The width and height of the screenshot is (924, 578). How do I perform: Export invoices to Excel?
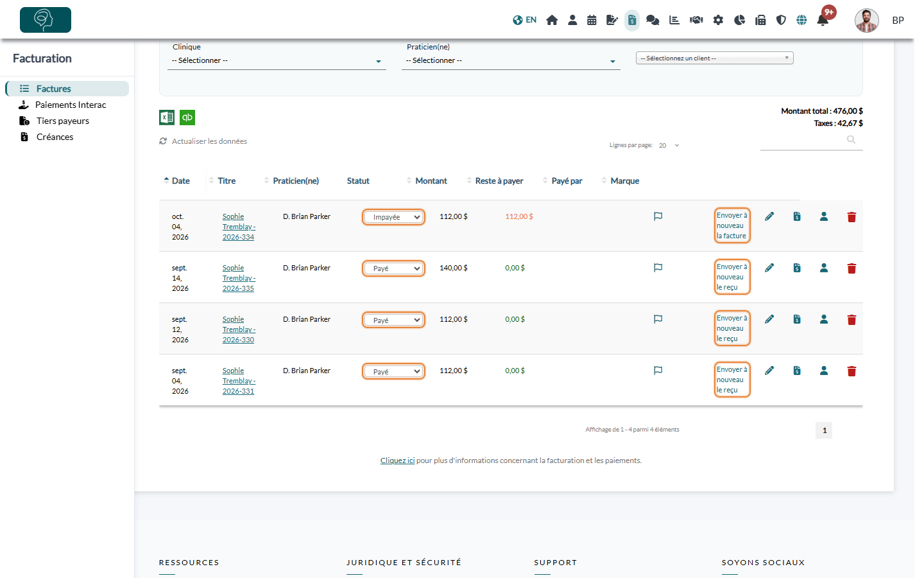(x=167, y=118)
